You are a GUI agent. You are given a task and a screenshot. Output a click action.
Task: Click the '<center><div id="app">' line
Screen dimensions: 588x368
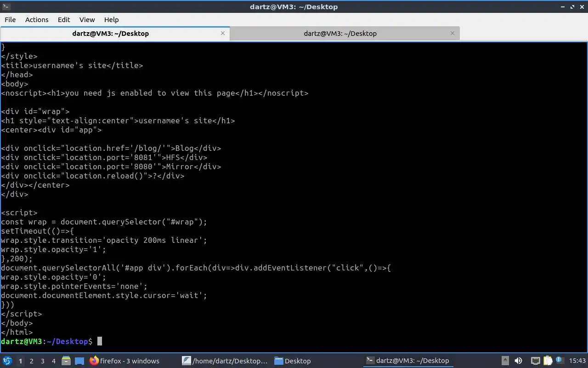51,130
